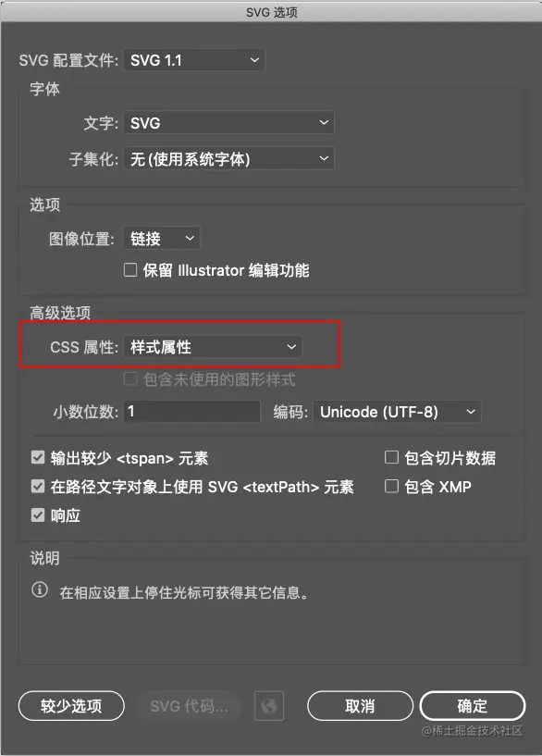Expand the CSS 属性 dropdown
The height and width of the screenshot is (756, 542).
213,347
